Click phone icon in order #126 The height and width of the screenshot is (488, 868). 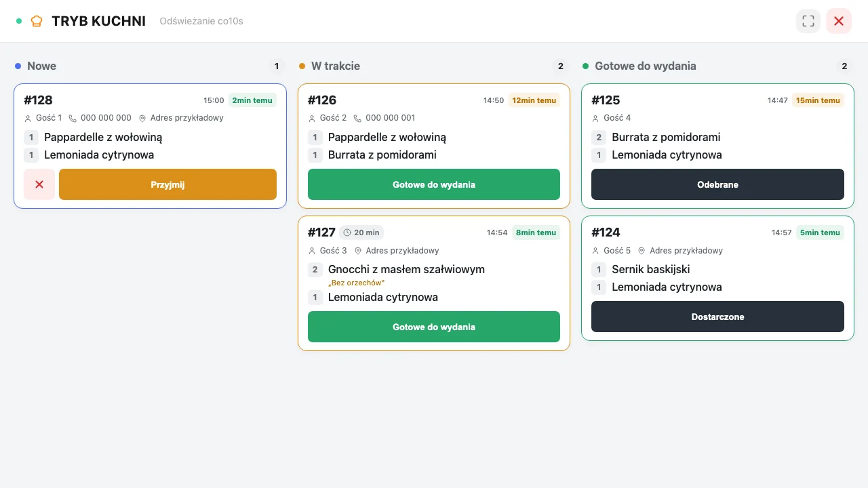[x=357, y=118]
